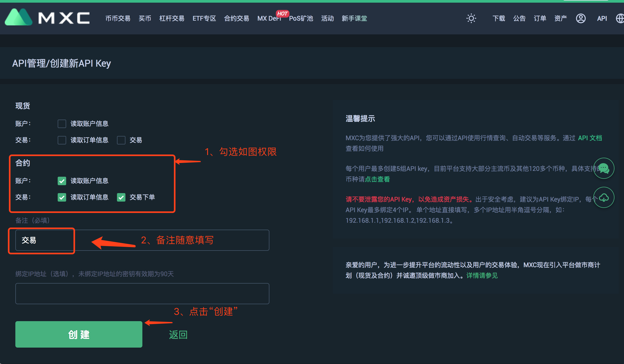Click the cloud download floating icon
Image resolution: width=624 pixels, height=364 pixels.
[604, 197]
